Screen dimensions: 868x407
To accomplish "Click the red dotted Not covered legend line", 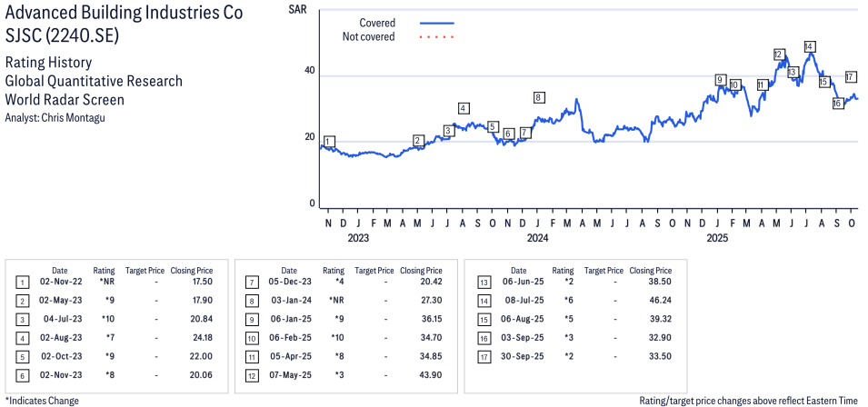I will click(436, 37).
